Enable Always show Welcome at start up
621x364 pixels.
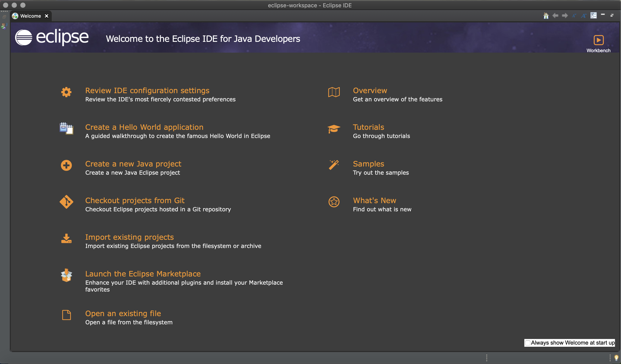point(528,343)
